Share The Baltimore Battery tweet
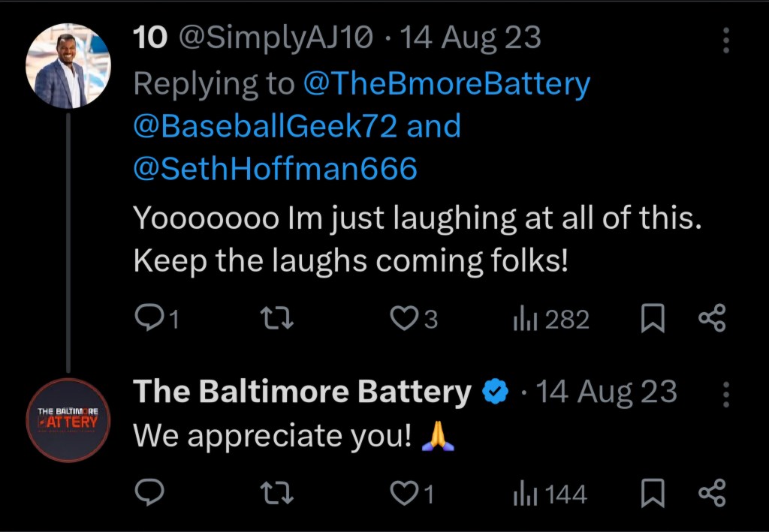The height and width of the screenshot is (532, 769). tap(712, 493)
